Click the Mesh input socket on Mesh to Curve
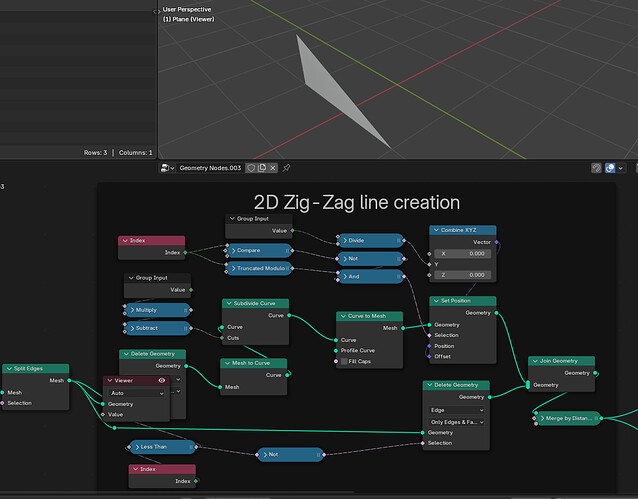 [220, 387]
